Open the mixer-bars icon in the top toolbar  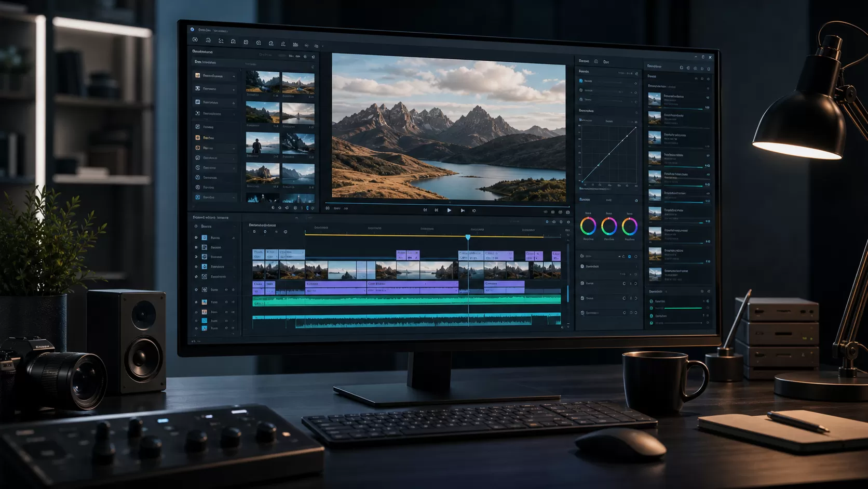point(295,45)
